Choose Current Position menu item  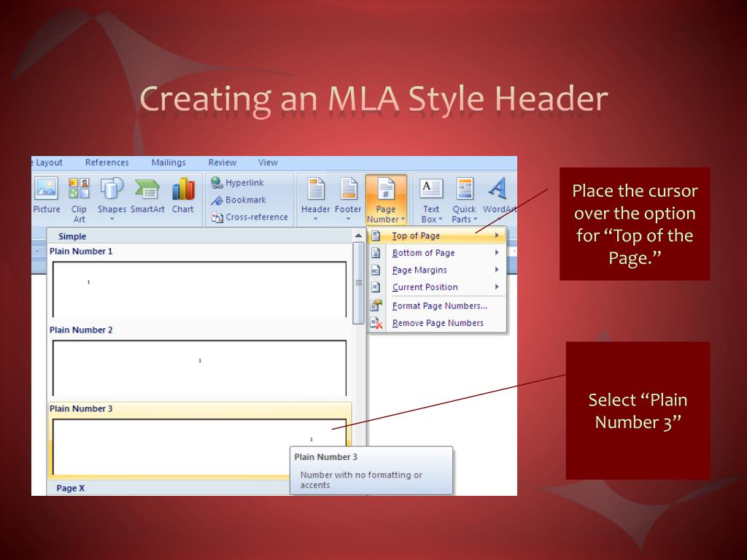[x=436, y=287]
